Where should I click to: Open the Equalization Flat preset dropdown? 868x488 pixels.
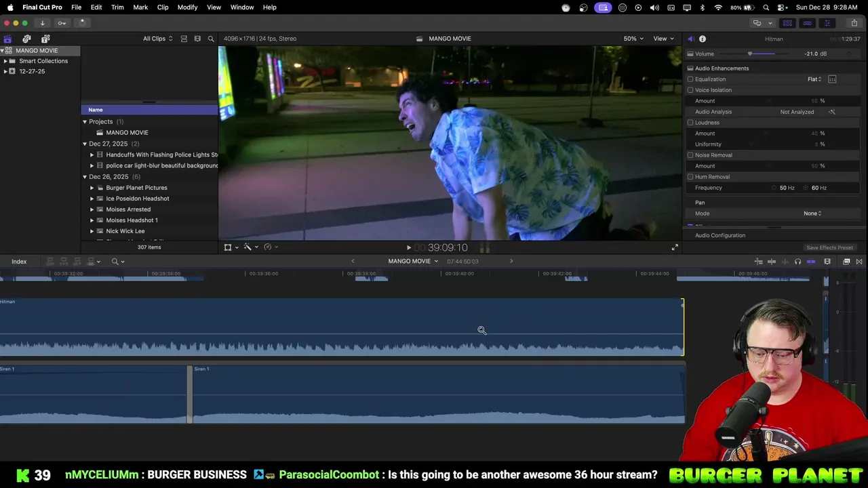(x=814, y=79)
